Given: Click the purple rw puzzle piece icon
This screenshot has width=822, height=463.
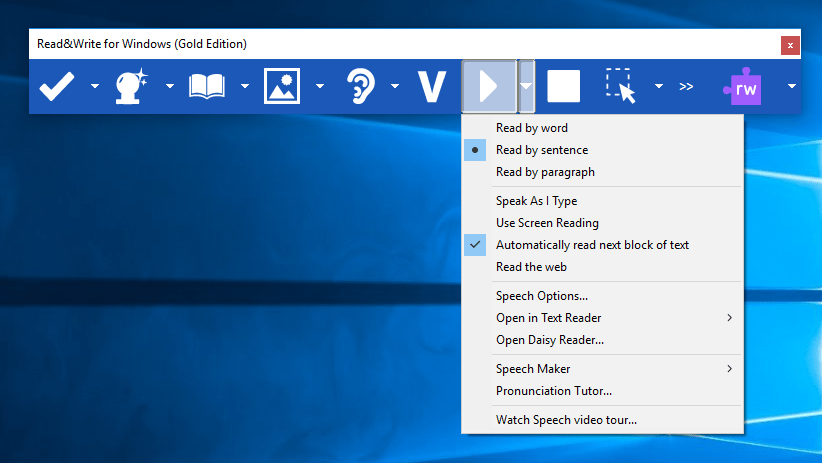Looking at the screenshot, I should [742, 87].
